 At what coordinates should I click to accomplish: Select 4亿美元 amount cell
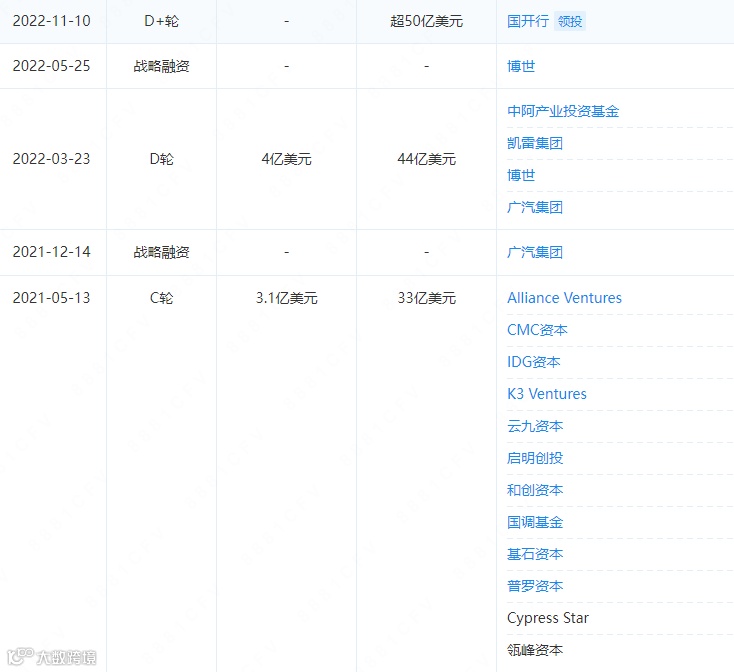click(x=286, y=159)
